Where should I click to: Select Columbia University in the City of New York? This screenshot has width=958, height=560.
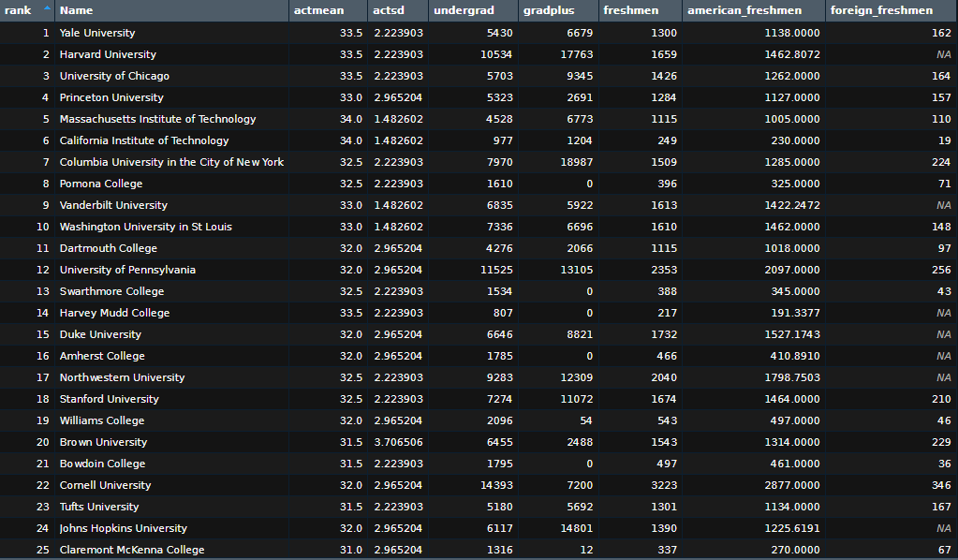pos(171,162)
